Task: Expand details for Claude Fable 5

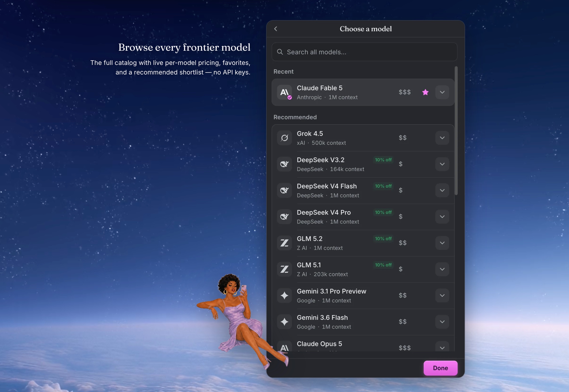Action: 442,92
